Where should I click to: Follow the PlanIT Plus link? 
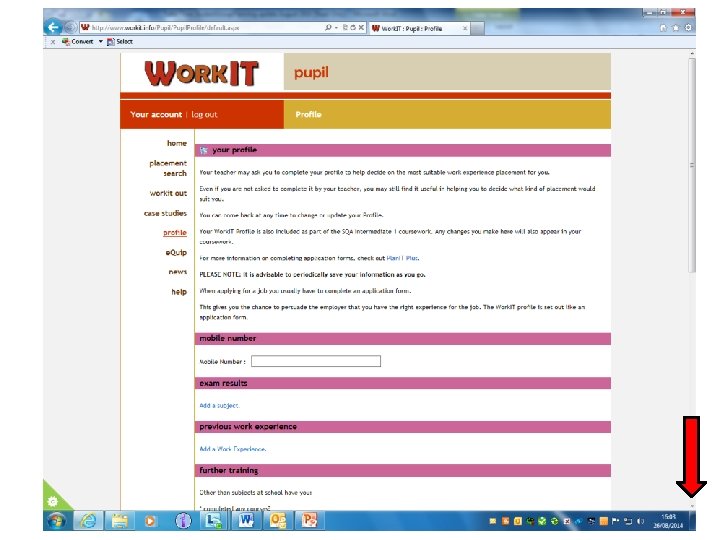[402, 258]
